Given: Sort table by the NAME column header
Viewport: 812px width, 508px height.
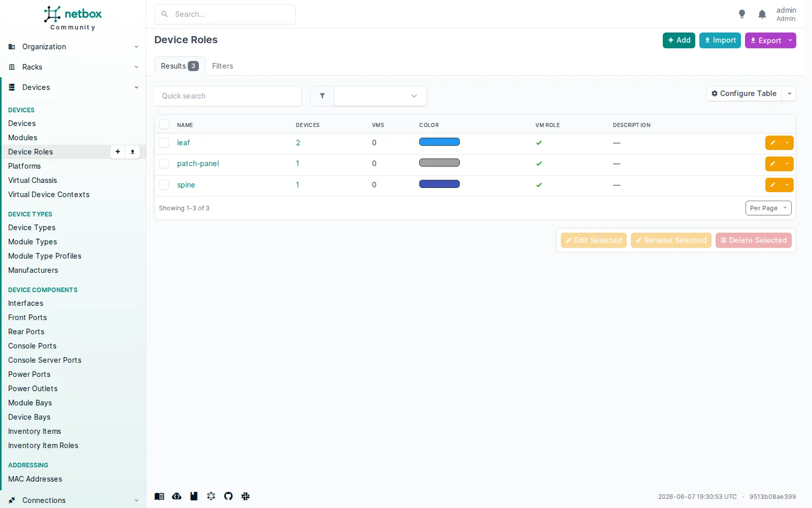Looking at the screenshot, I should click(x=185, y=125).
